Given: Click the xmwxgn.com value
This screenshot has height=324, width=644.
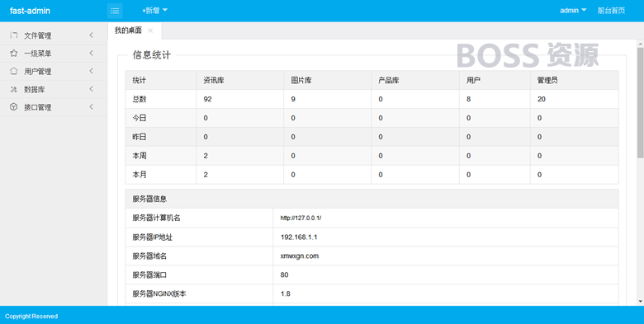Looking at the screenshot, I should (x=300, y=256).
